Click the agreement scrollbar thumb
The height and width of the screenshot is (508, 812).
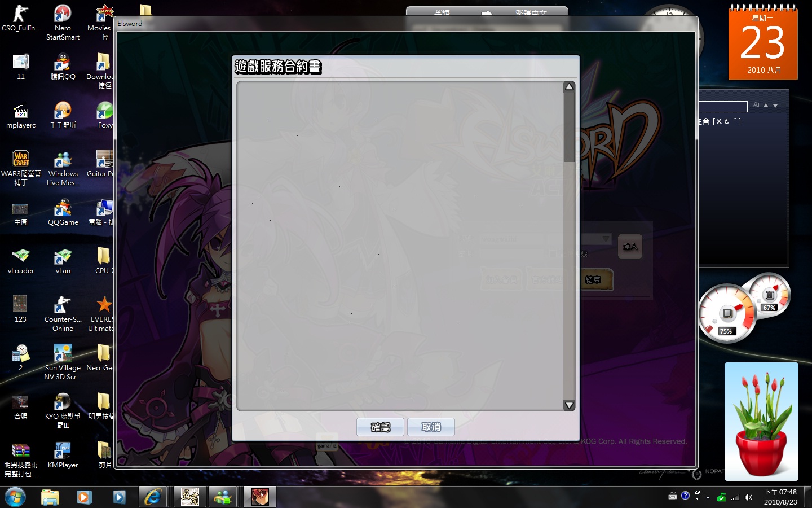click(x=570, y=127)
